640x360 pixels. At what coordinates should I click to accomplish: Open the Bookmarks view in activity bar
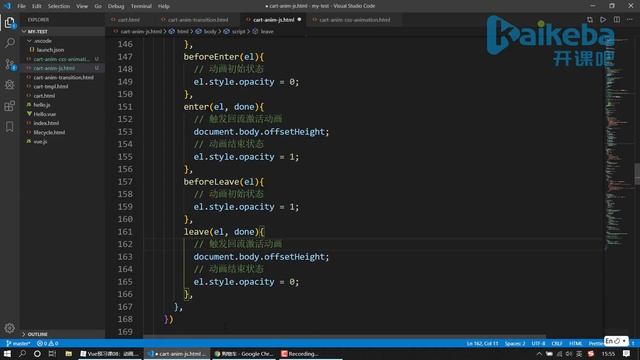click(9, 127)
